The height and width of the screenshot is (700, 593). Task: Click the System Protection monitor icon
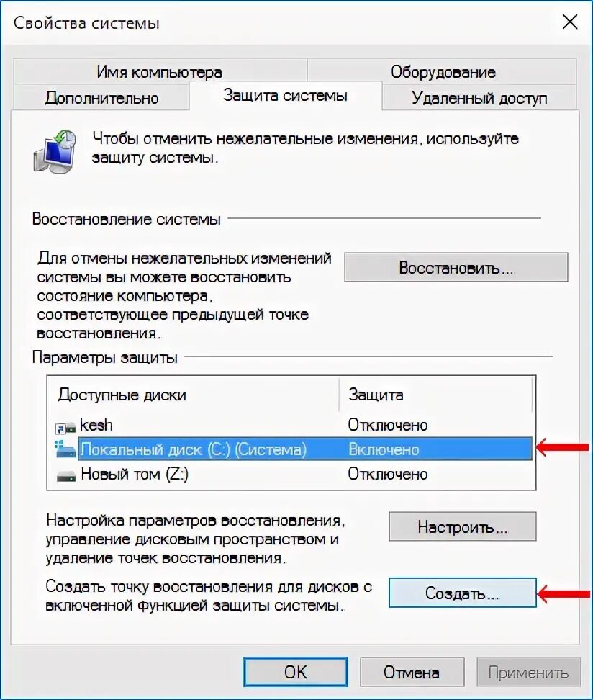[x=55, y=151]
